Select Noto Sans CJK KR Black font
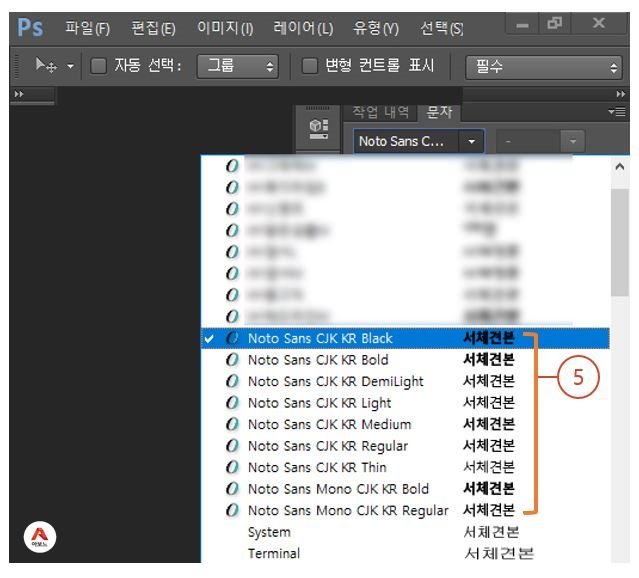Image resolution: width=639 pixels, height=578 pixels. (x=405, y=338)
